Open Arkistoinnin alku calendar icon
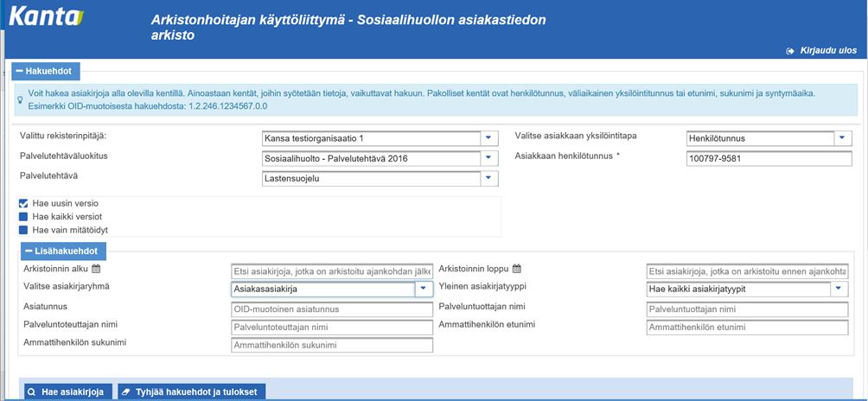 point(96,269)
